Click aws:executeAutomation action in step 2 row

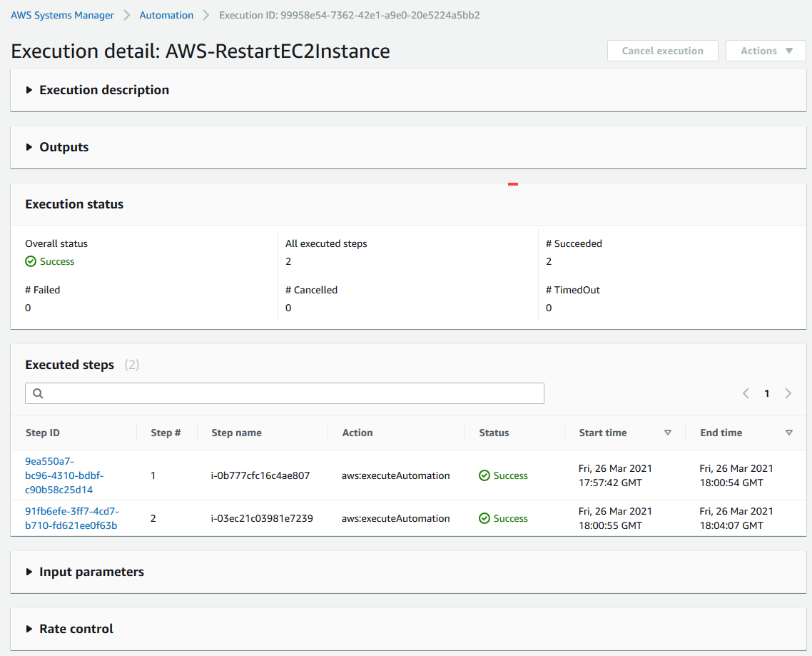[395, 518]
